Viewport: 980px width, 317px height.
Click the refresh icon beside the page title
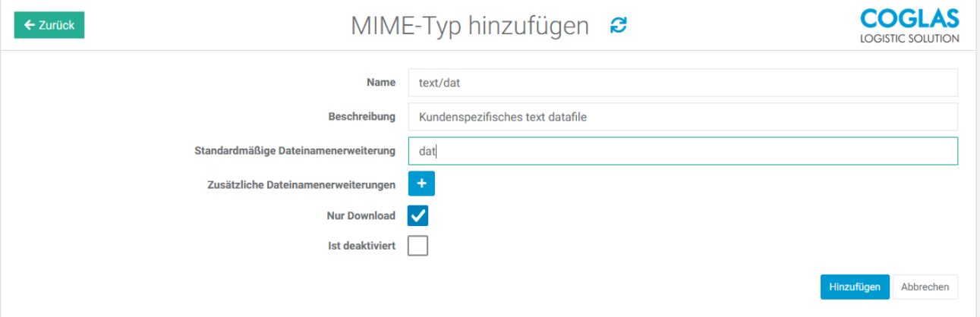[x=619, y=26]
